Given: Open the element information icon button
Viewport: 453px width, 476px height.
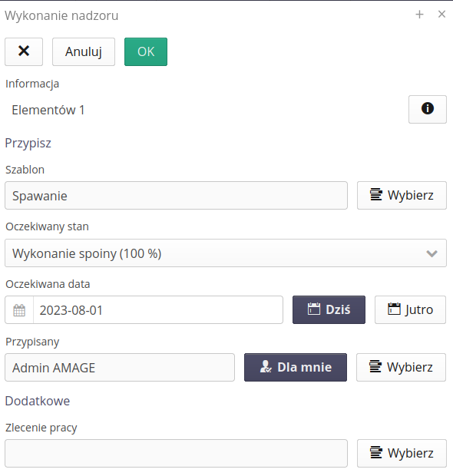Looking at the screenshot, I should pos(428,109).
